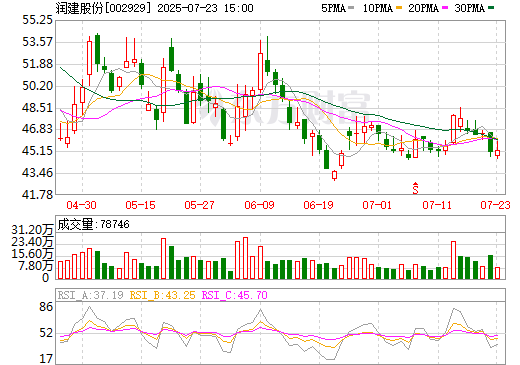Click the 30PMA green legend swatch
This screenshot has height=365, width=520.
491,8
